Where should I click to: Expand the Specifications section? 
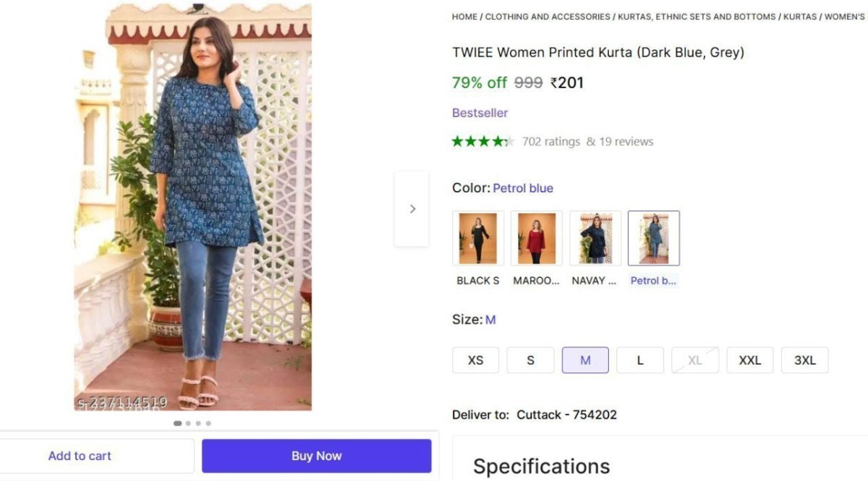point(540,466)
